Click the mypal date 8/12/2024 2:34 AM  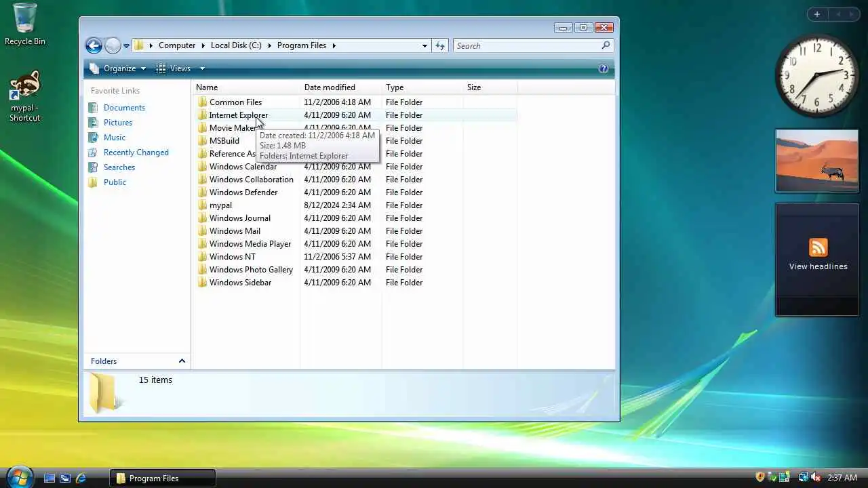[x=337, y=205]
